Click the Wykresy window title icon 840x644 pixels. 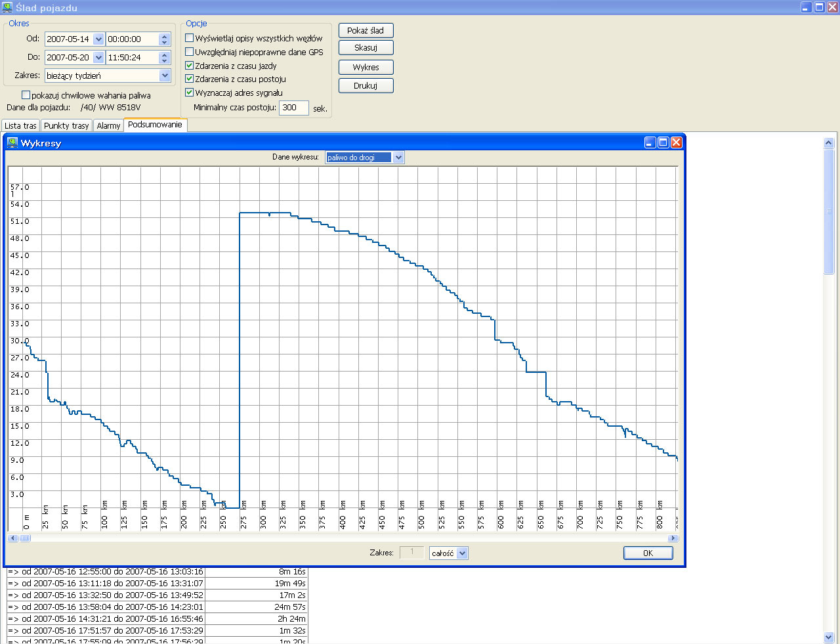click(12, 142)
